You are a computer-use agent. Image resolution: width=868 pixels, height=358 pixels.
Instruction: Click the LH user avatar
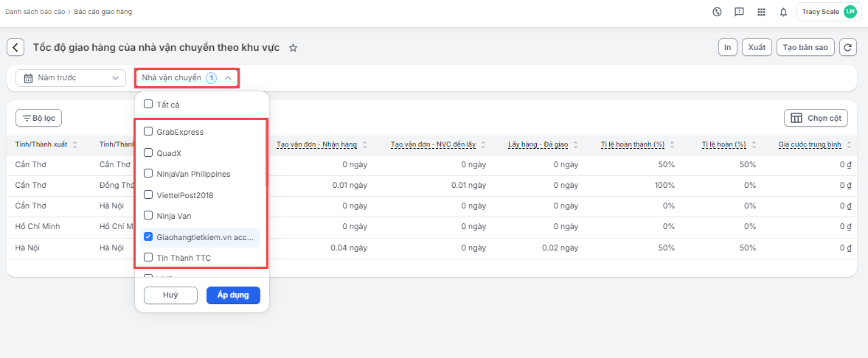[x=850, y=12]
